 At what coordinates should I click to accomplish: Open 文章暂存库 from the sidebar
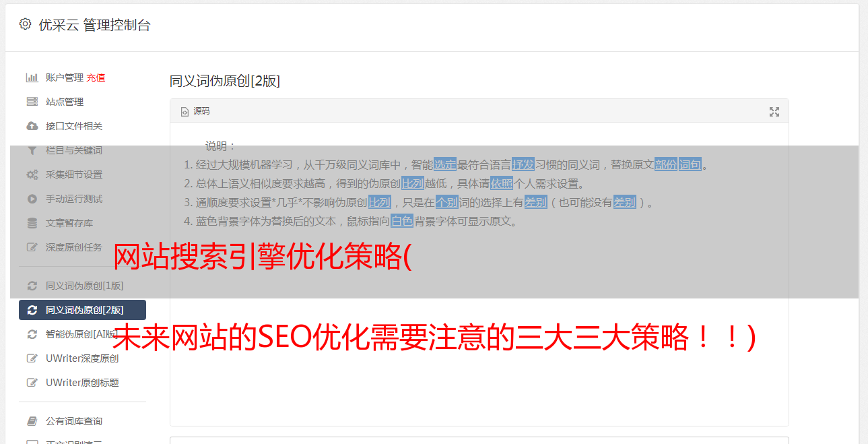82,223
